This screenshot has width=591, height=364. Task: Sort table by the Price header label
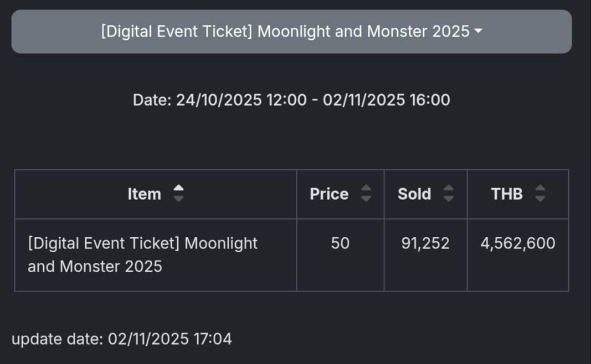pyautogui.click(x=329, y=194)
